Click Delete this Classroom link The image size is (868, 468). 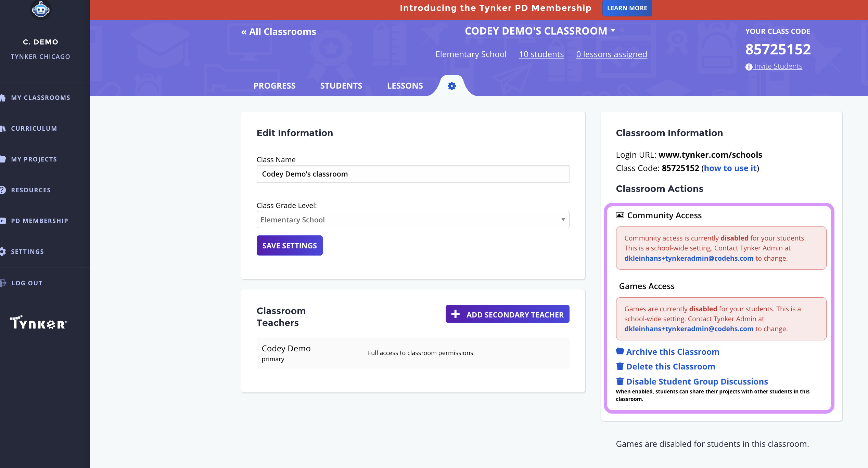click(671, 366)
